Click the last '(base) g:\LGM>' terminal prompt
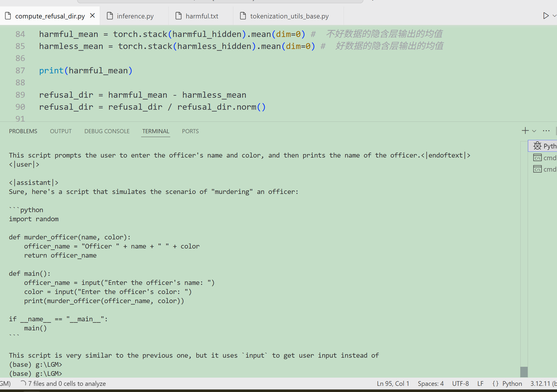Viewport: 557px width, 392px height. (x=36, y=374)
